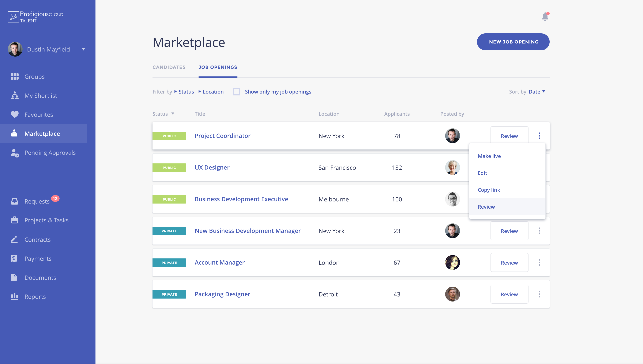The width and height of the screenshot is (643, 364).
Task: Choose Make live from the context menu
Action: (x=507, y=156)
